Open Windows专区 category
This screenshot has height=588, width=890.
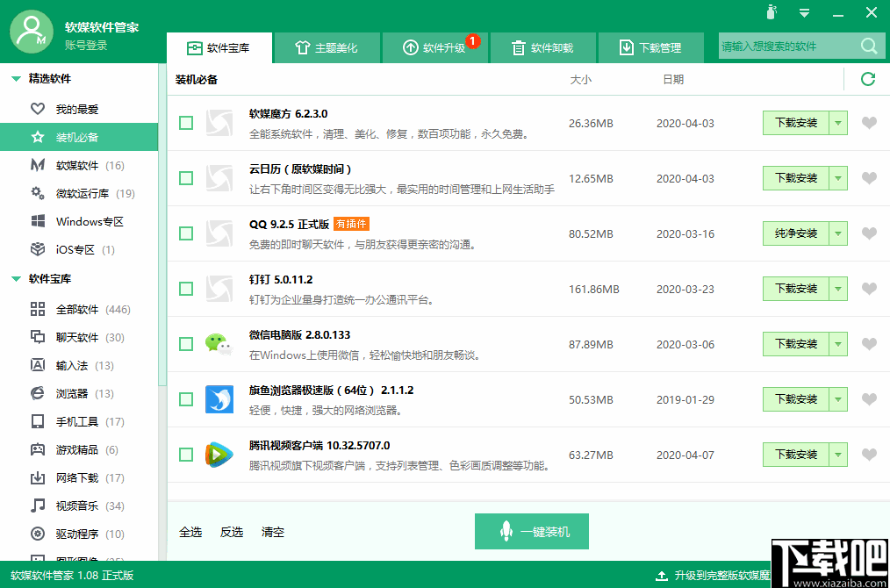pyautogui.click(x=79, y=221)
